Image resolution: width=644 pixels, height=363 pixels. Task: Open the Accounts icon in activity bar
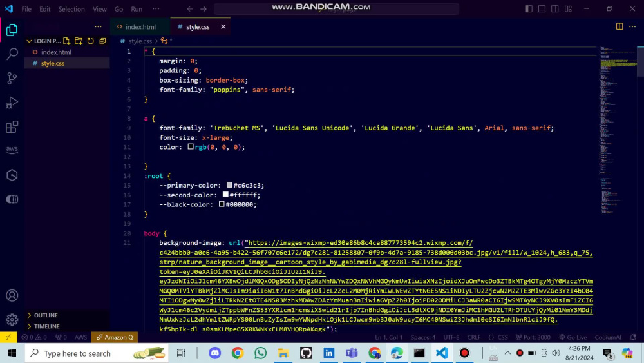click(12, 295)
